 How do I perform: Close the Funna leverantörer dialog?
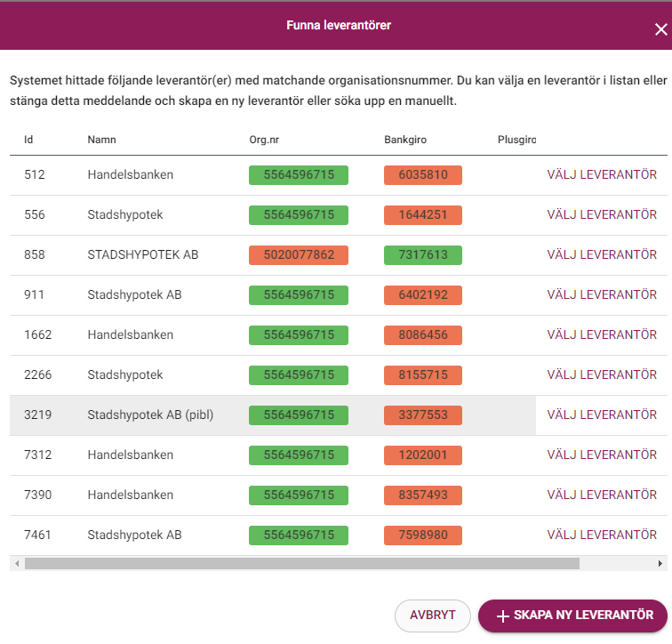pyautogui.click(x=660, y=29)
